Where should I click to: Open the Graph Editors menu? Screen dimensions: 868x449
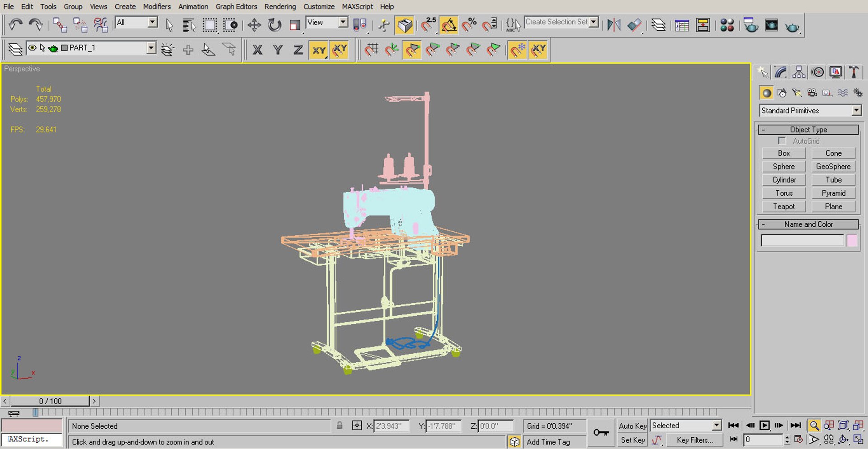[x=236, y=6]
